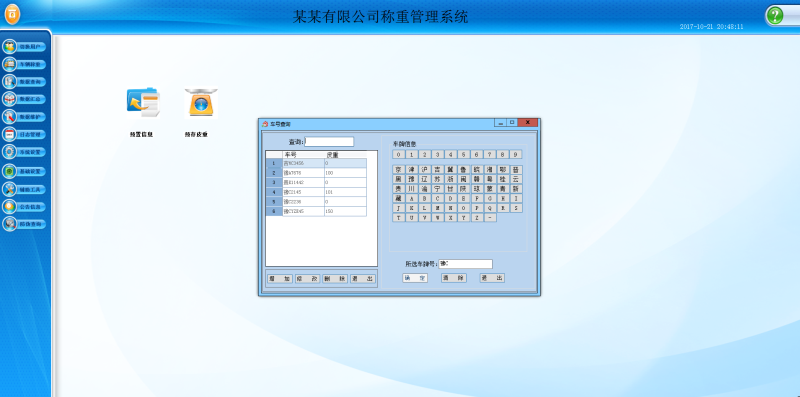Open basic settings (基础设置) green icon
This screenshot has height=397, width=800.
(9, 171)
